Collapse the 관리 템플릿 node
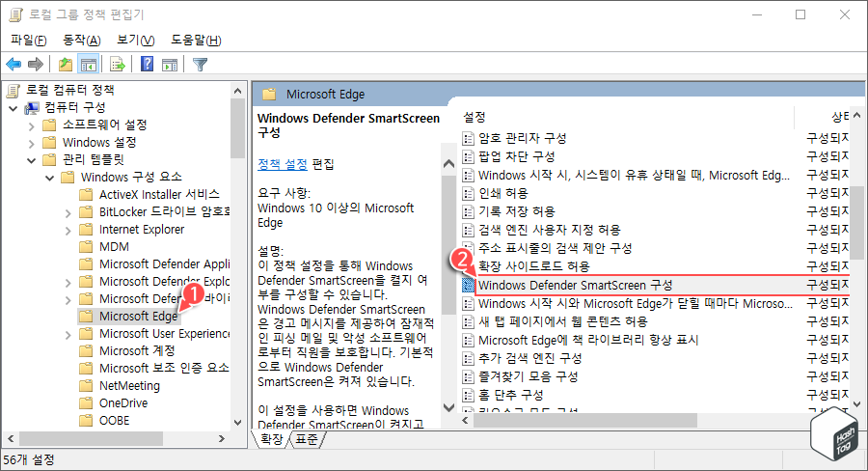The height and width of the screenshot is (471, 868). pos(32,160)
